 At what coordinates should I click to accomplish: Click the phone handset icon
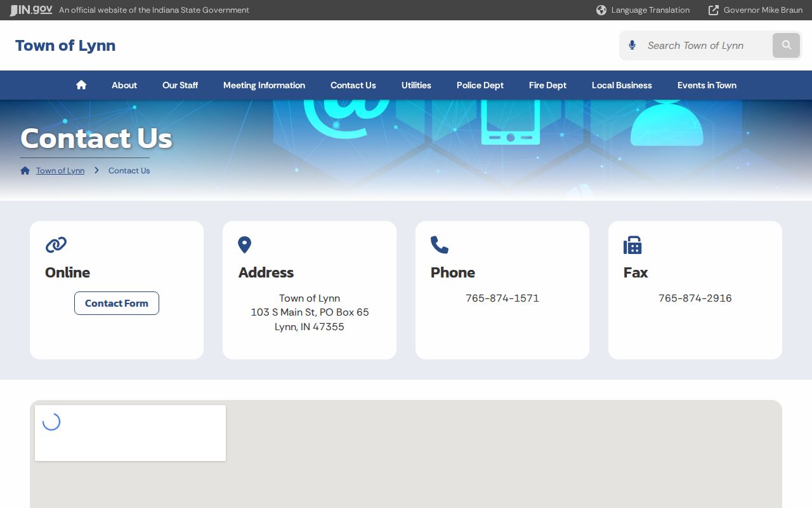point(440,244)
